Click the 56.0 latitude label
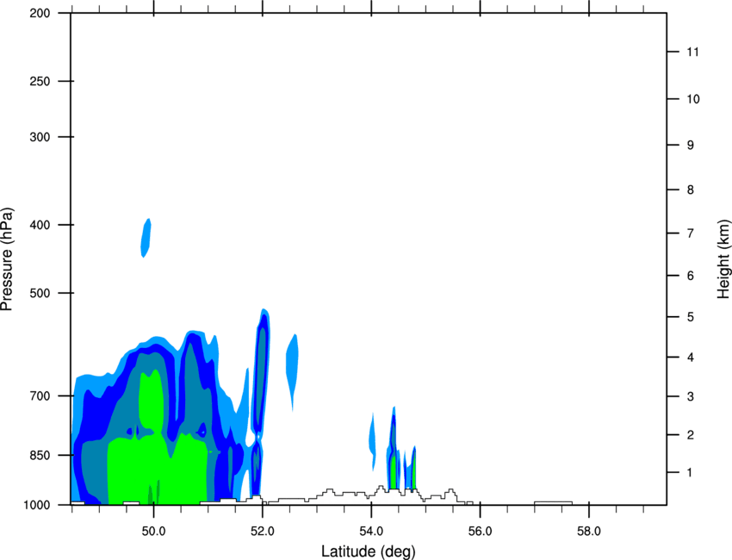732x560 pixels. [480, 532]
